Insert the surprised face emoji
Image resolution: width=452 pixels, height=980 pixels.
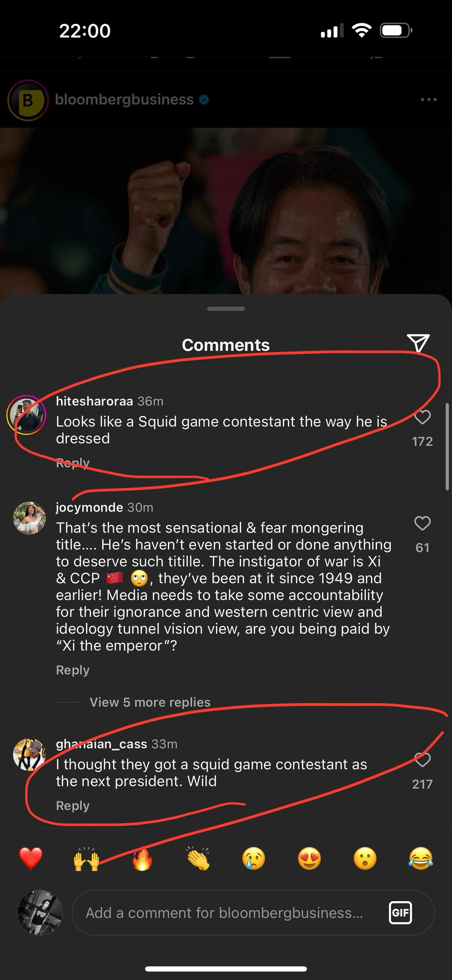pos(365,859)
